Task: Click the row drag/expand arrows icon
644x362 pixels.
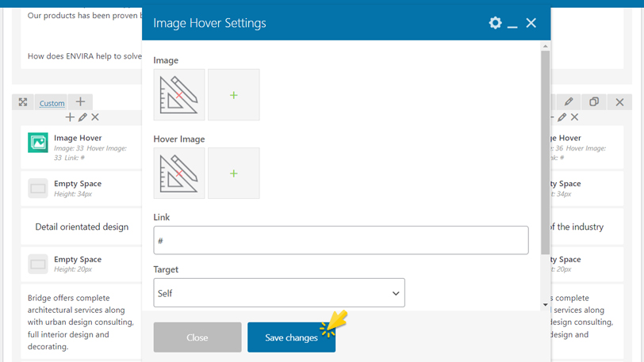Action: coord(23,102)
